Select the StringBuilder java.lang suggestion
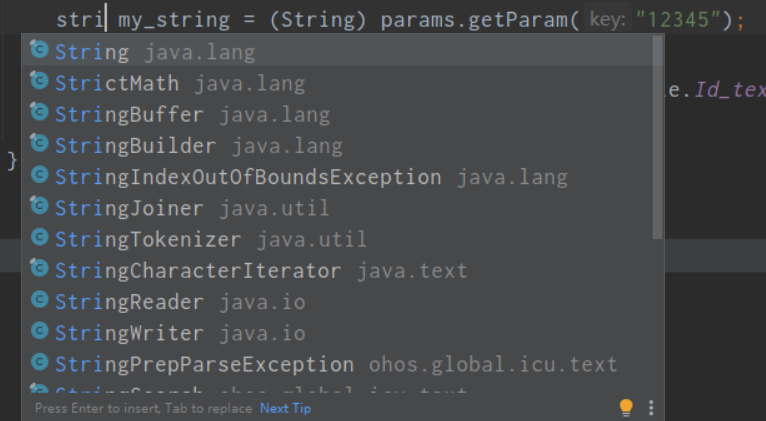Screen dimensions: 766x421 coord(135,146)
